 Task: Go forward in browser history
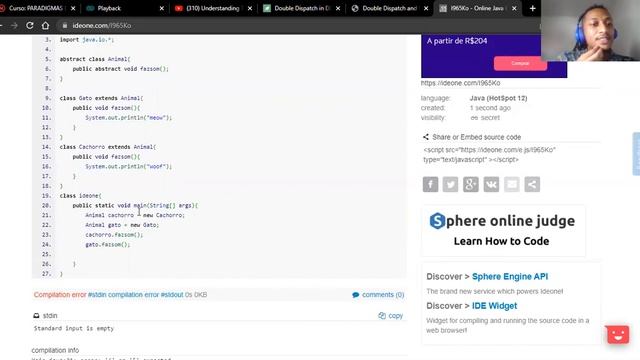14,25
